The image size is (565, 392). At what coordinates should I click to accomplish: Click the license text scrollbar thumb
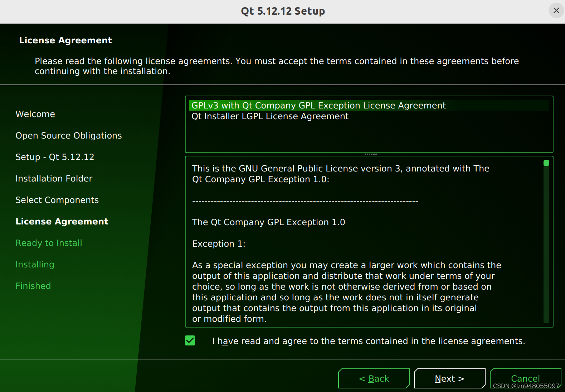click(x=546, y=163)
